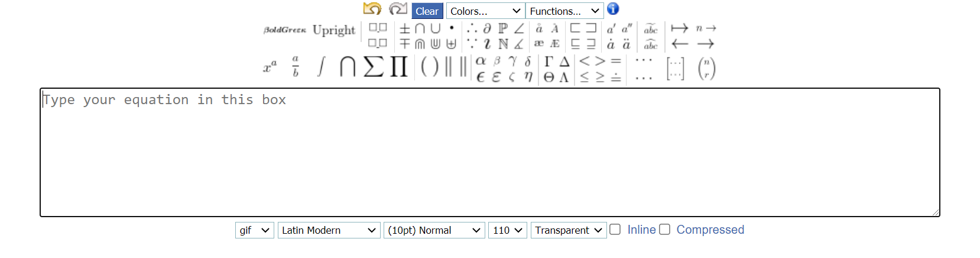Insert the greater-than-or-equal ≥ sign
Viewport: 980px width, 258px height.
click(600, 77)
